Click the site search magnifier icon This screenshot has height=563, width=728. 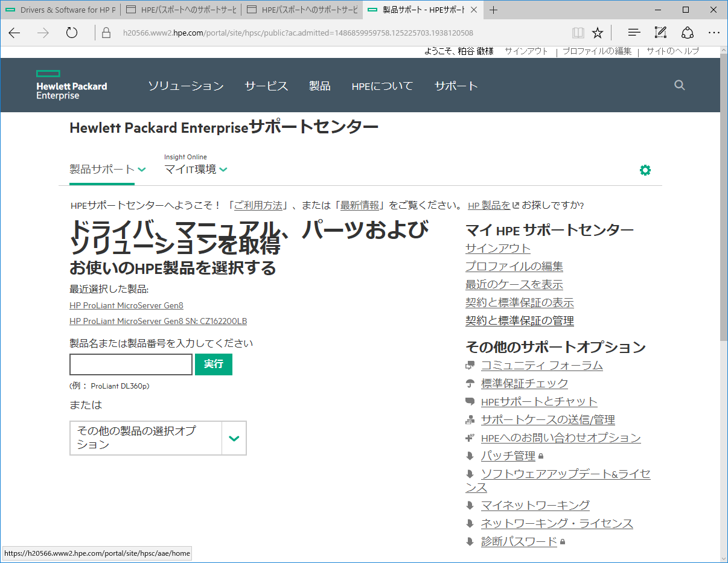point(680,86)
